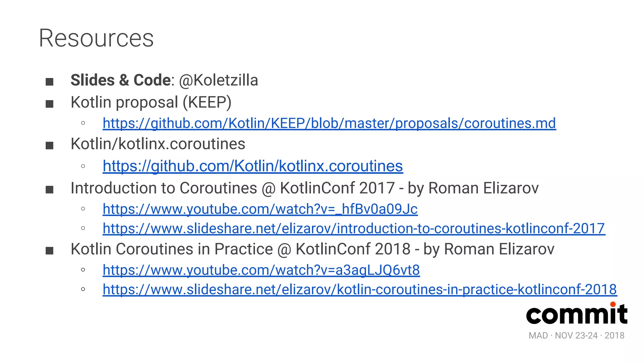Click the square bullet beside Slides & Code

(x=49, y=82)
